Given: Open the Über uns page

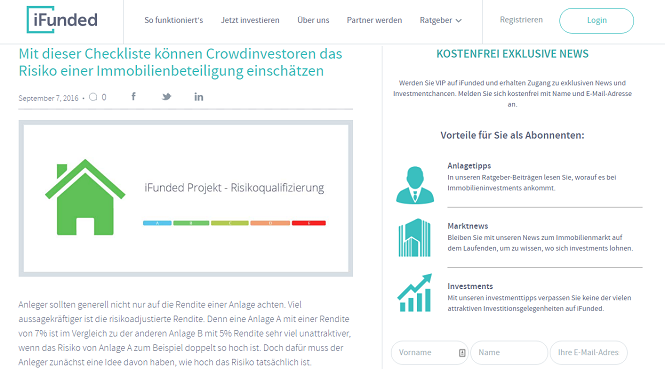Looking at the screenshot, I should (313, 20).
